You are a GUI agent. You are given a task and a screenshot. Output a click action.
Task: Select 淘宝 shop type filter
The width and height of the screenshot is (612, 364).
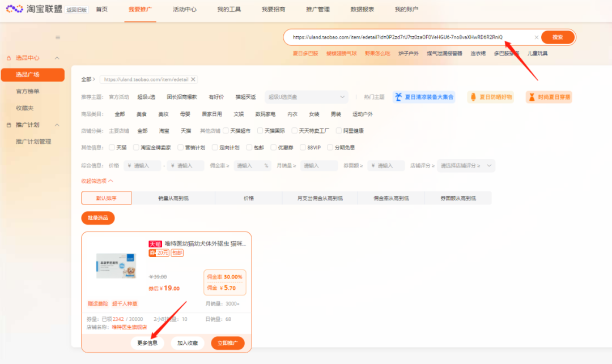164,131
